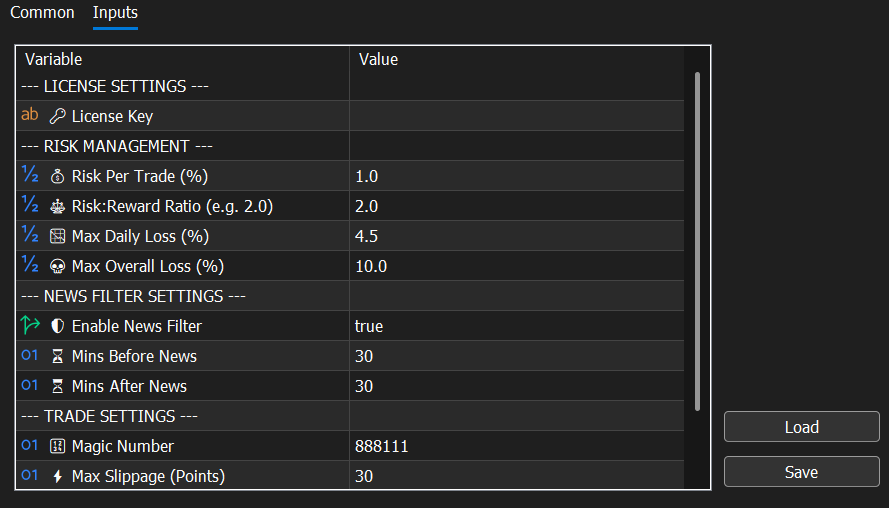Click the string type icon beside License Key

(x=29, y=115)
